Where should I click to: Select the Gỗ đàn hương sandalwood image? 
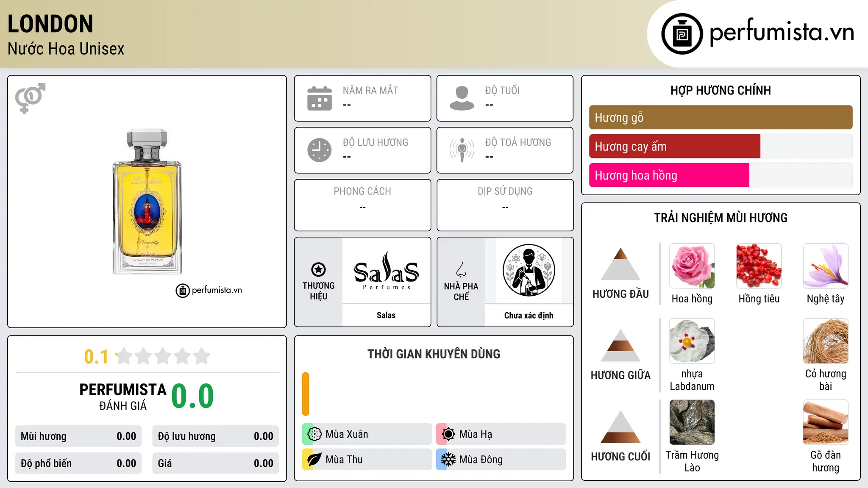(x=826, y=422)
